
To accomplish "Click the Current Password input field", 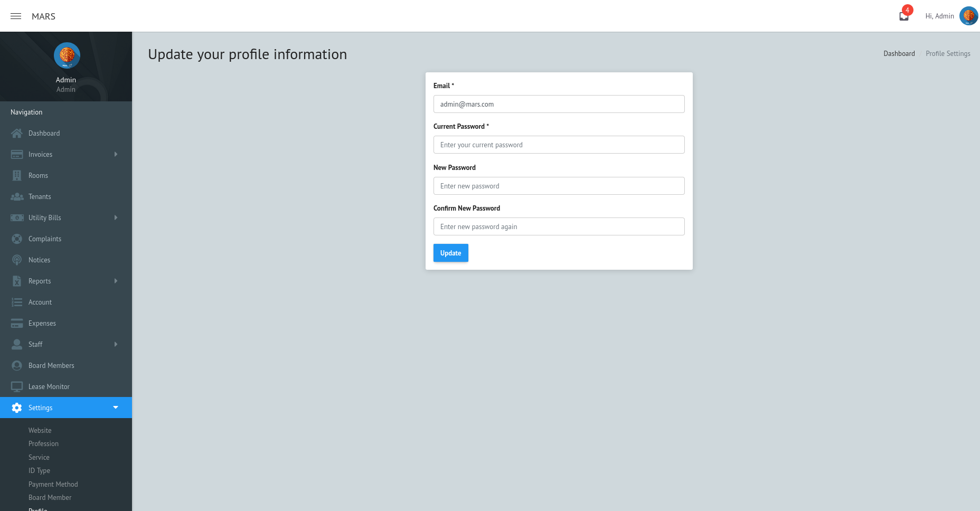I will (x=559, y=145).
